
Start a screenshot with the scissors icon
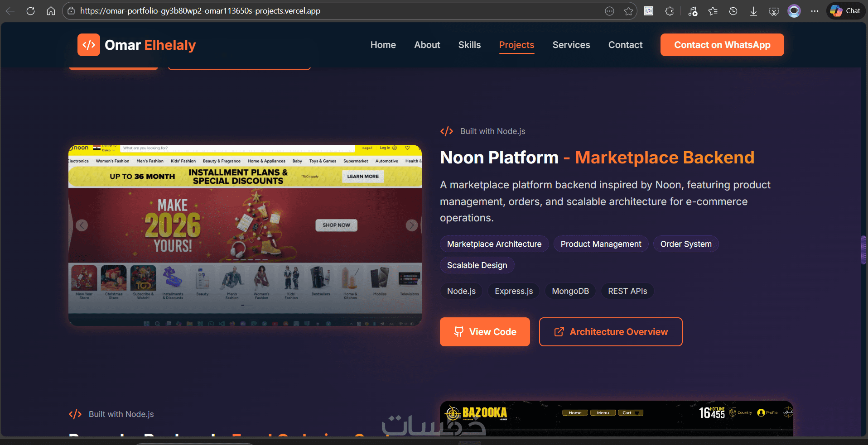pyautogui.click(x=774, y=11)
